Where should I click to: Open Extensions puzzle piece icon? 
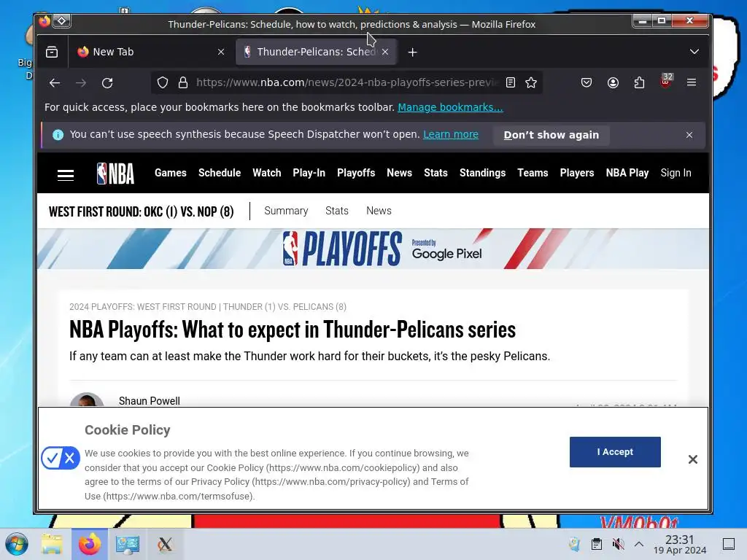pyautogui.click(x=639, y=83)
